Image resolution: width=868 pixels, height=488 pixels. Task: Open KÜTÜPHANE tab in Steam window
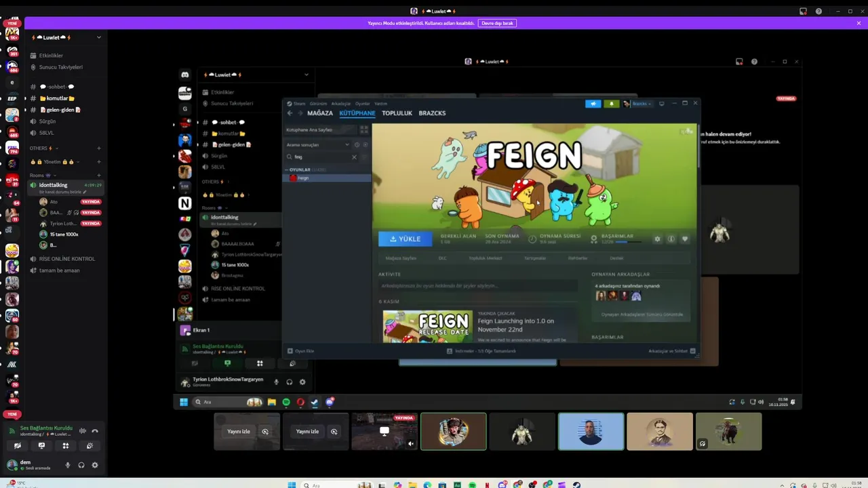click(357, 113)
